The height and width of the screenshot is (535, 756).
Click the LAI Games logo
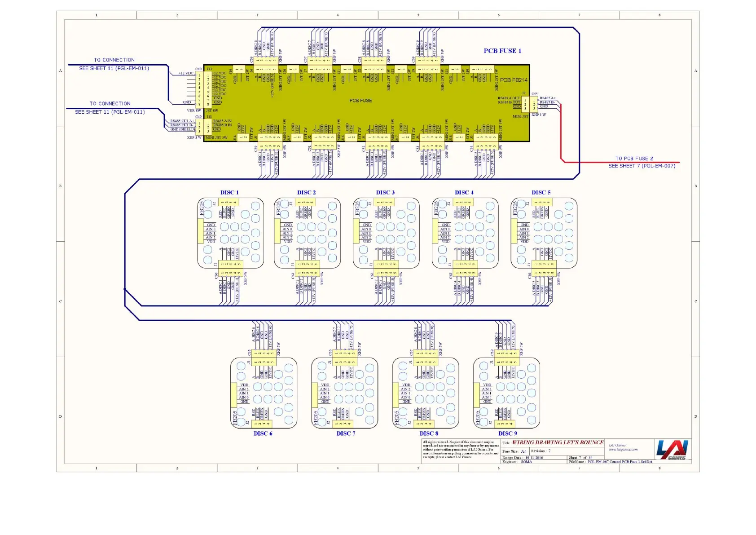point(672,450)
